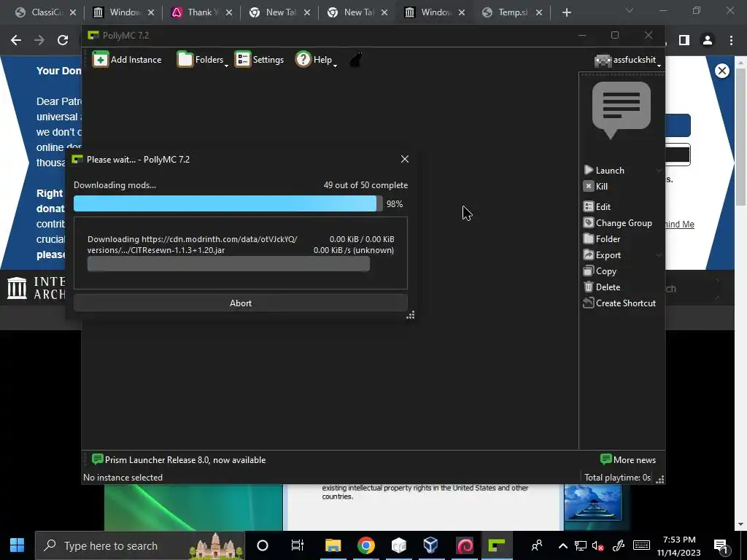Show hidden system tray icons
This screenshot has width=747, height=560.
[x=562, y=545]
